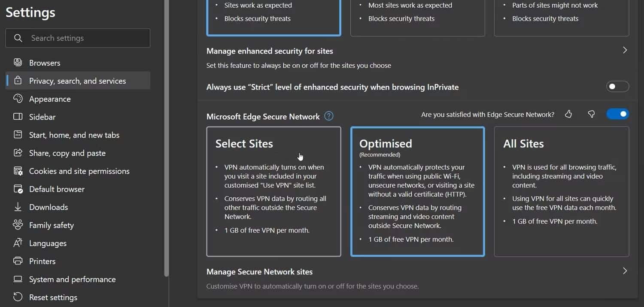Image resolution: width=644 pixels, height=307 pixels.
Task: Select the All Sites VPN option
Action: (561, 192)
